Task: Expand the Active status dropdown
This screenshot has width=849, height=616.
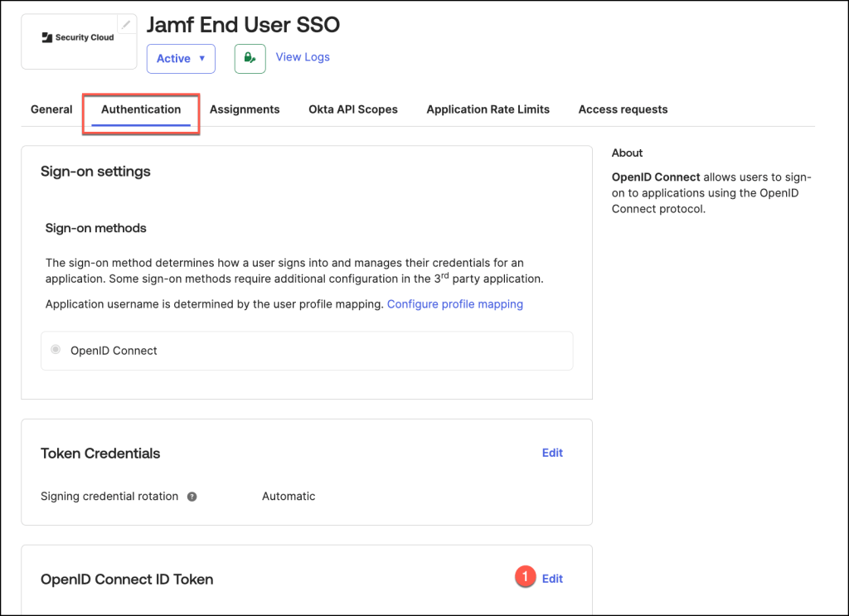Action: pyautogui.click(x=181, y=59)
